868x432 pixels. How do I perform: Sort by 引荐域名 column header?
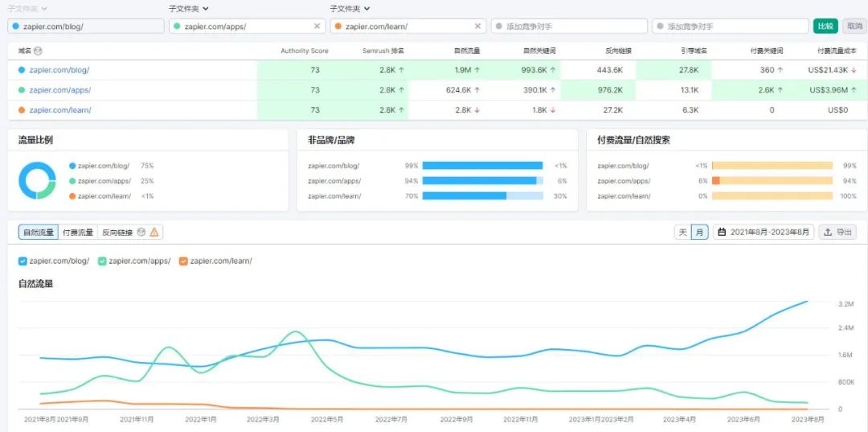pos(694,51)
